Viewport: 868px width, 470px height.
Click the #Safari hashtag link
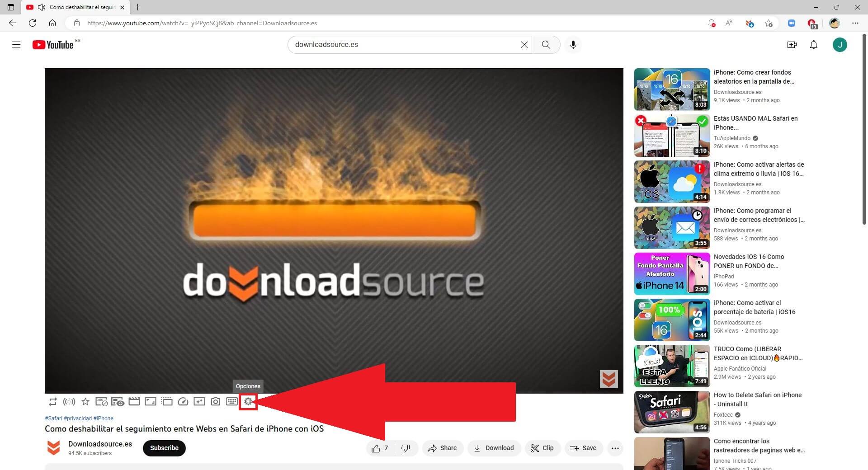[x=53, y=418]
